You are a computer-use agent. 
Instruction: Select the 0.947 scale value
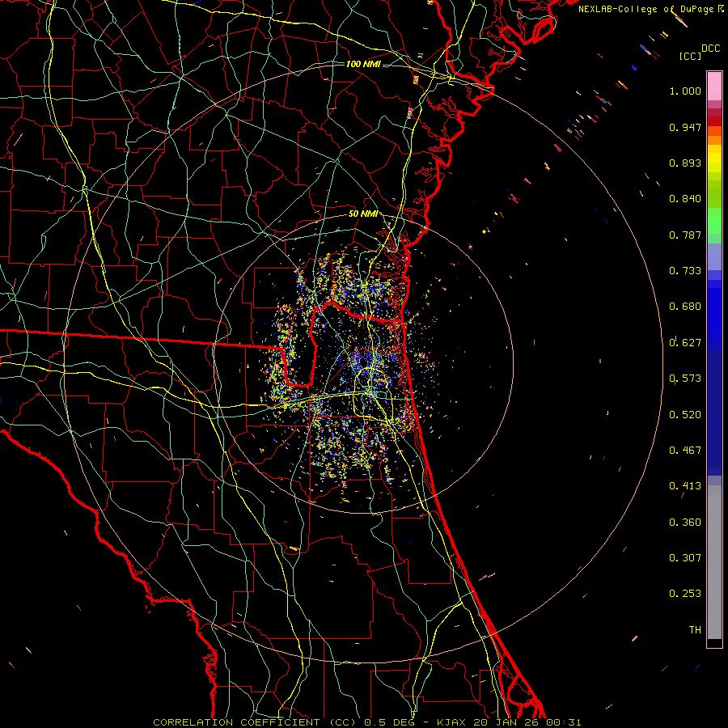click(x=685, y=127)
